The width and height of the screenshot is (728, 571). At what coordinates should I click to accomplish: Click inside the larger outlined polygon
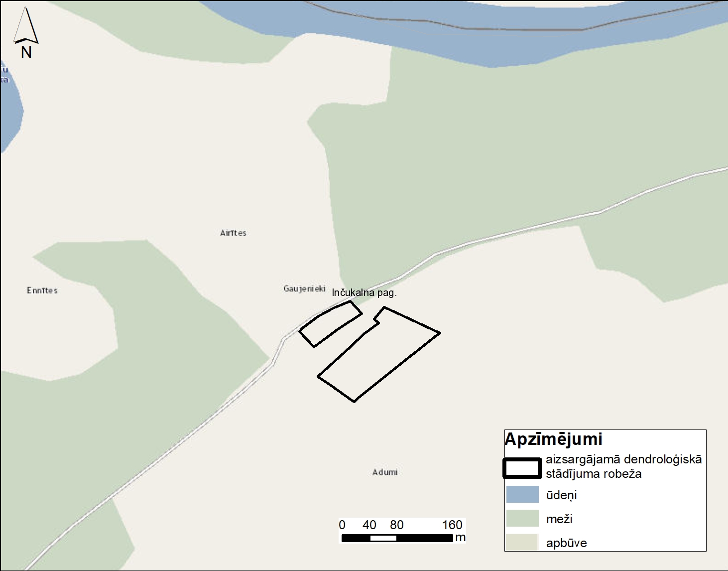(x=378, y=354)
